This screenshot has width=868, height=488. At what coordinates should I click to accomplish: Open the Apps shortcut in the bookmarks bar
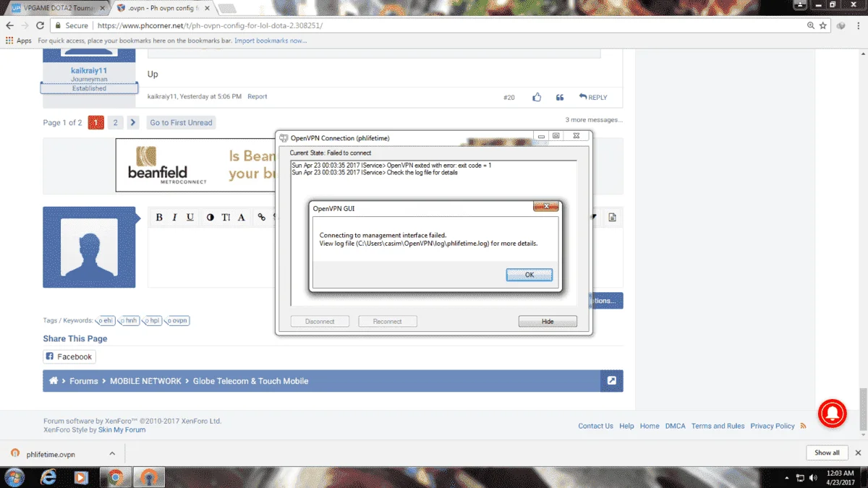(x=19, y=40)
